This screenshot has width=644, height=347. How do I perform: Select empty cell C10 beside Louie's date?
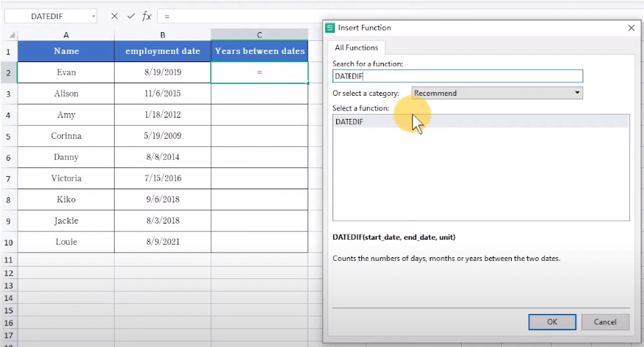pyautogui.click(x=260, y=242)
